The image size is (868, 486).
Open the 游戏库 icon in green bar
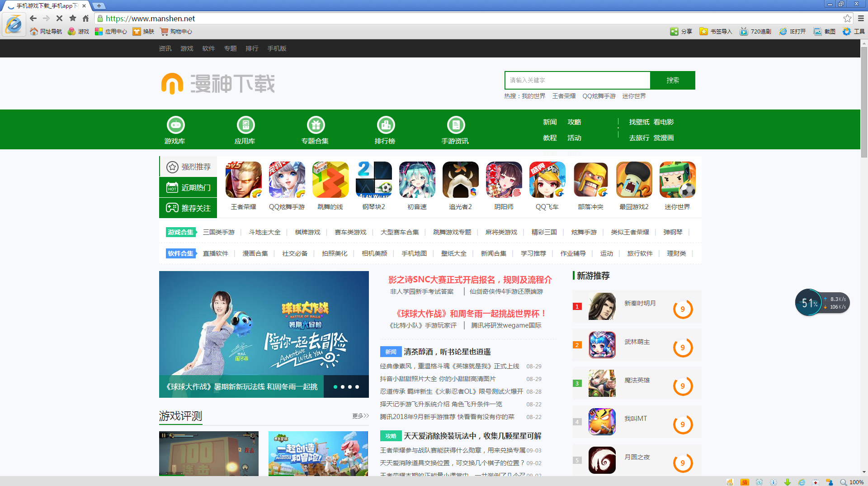coord(175,125)
